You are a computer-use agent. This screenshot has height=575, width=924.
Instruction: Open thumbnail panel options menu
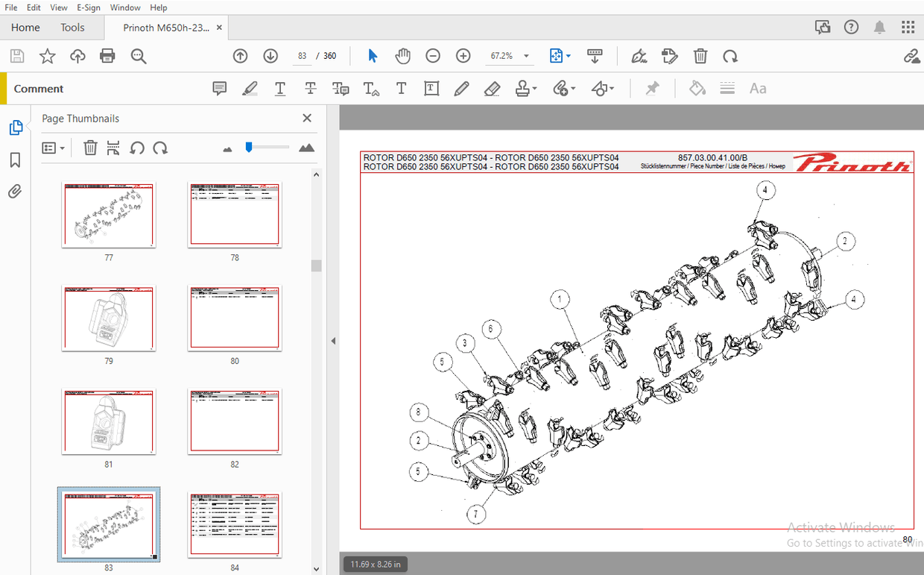pos(53,148)
